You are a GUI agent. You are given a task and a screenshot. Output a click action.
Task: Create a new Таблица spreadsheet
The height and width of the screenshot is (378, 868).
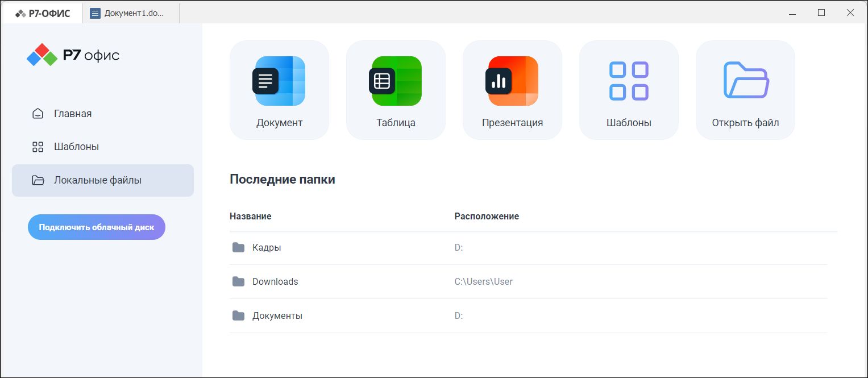[396, 90]
